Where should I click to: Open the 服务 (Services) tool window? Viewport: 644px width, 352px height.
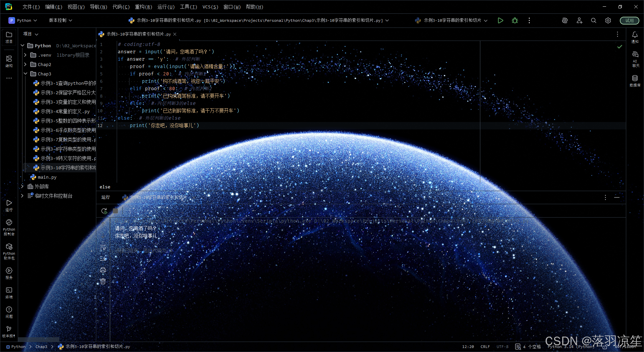(x=9, y=273)
